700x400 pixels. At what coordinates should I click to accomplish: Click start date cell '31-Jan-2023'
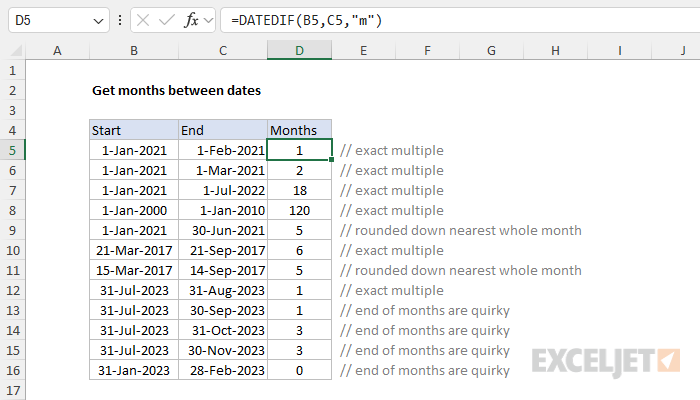pyautogui.click(x=133, y=371)
